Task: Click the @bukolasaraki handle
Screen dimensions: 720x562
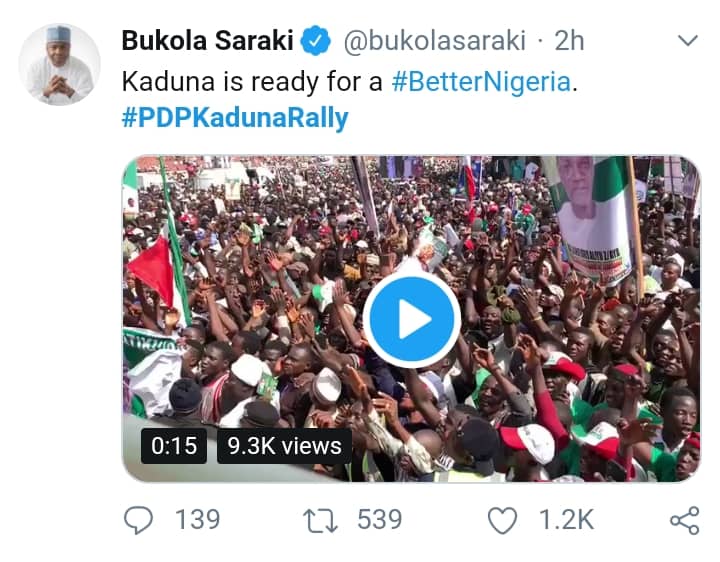Action: [x=435, y=42]
